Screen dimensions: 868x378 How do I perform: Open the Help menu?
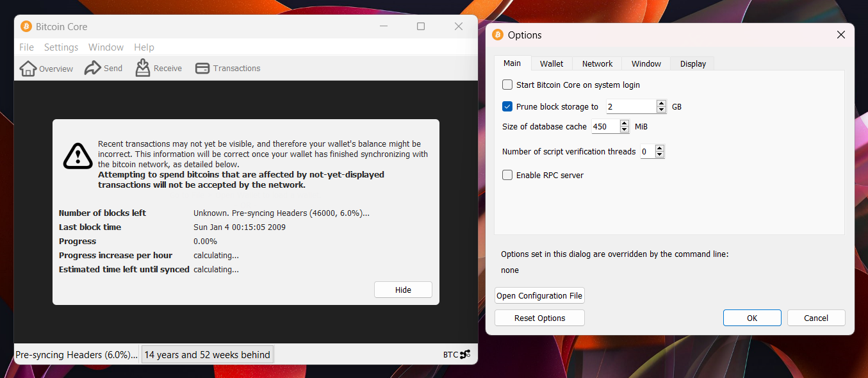click(144, 47)
